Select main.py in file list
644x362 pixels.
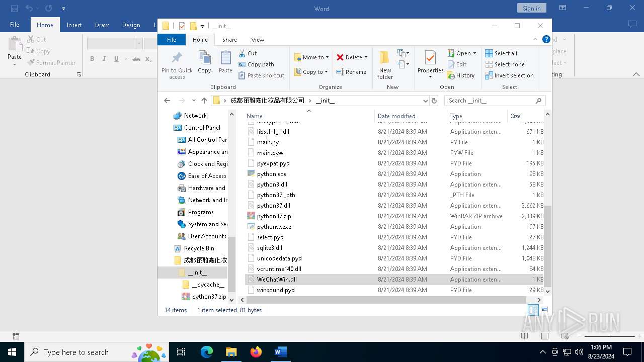268,142
